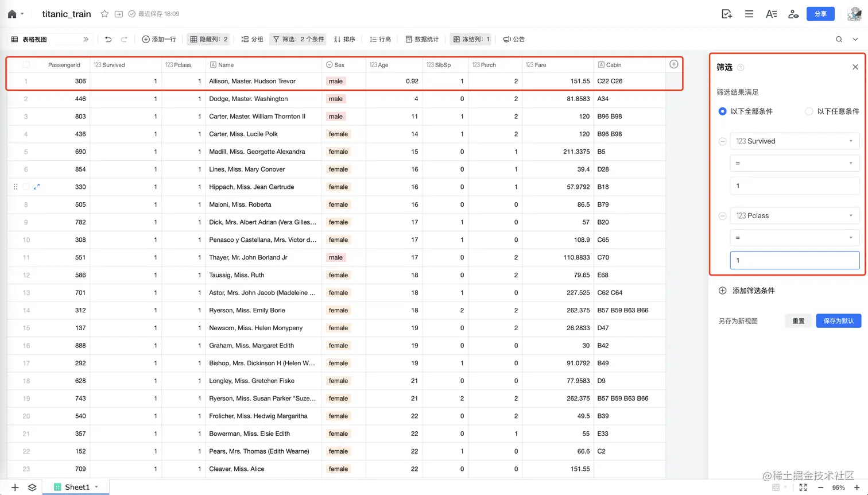Open operator dropdown under Pclass
The height and width of the screenshot is (495, 868).
pyautogui.click(x=795, y=238)
